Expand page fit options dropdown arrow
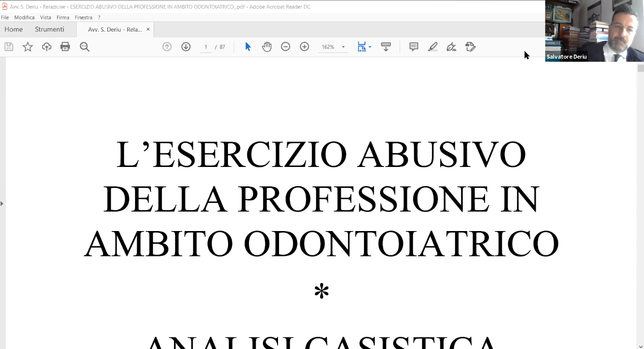This screenshot has height=349, width=644. [370, 47]
